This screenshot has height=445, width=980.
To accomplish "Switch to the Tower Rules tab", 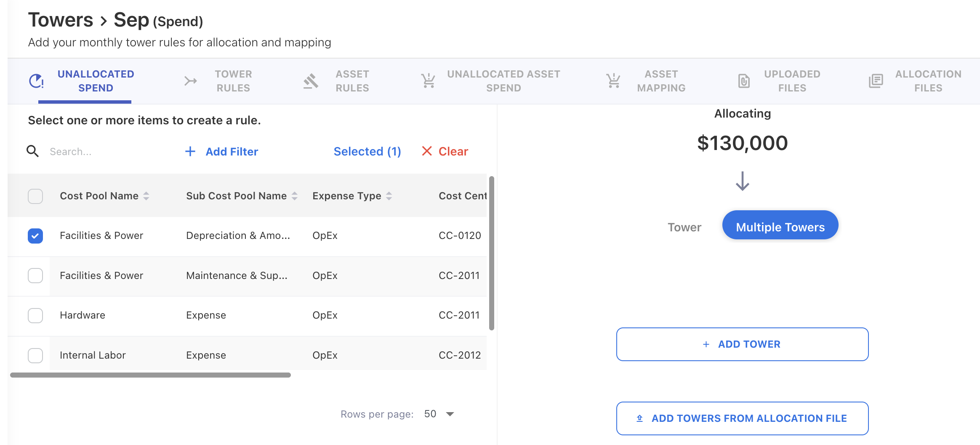I will (233, 81).
